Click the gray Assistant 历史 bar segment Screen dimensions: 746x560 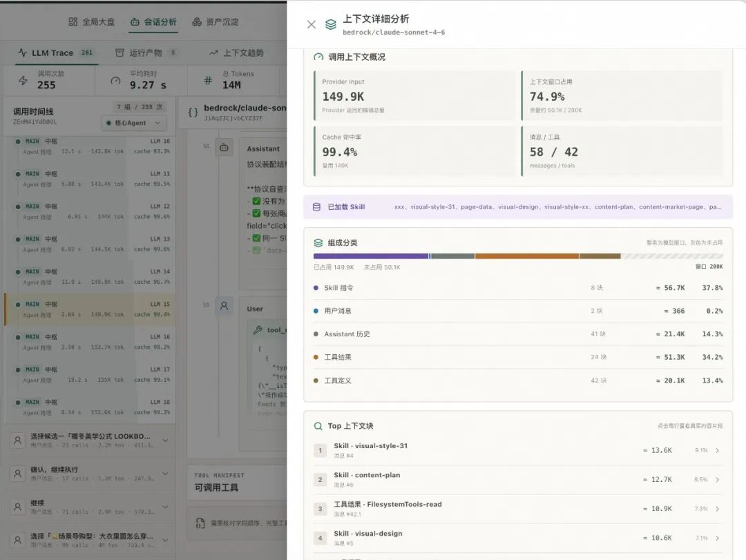(x=453, y=256)
